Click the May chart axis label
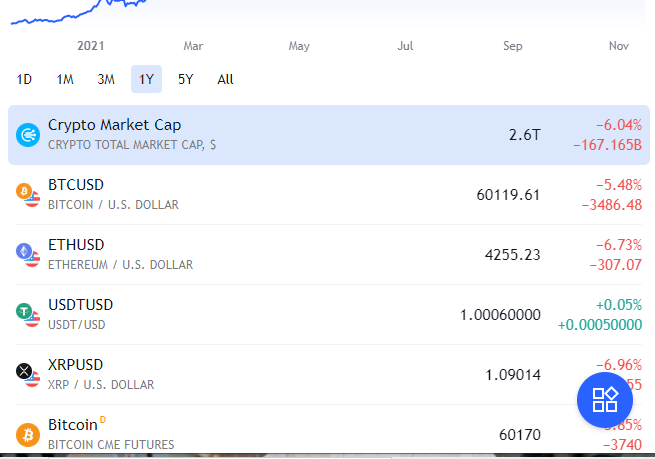Image resolution: width=655 pixels, height=459 pixels. [x=299, y=46]
